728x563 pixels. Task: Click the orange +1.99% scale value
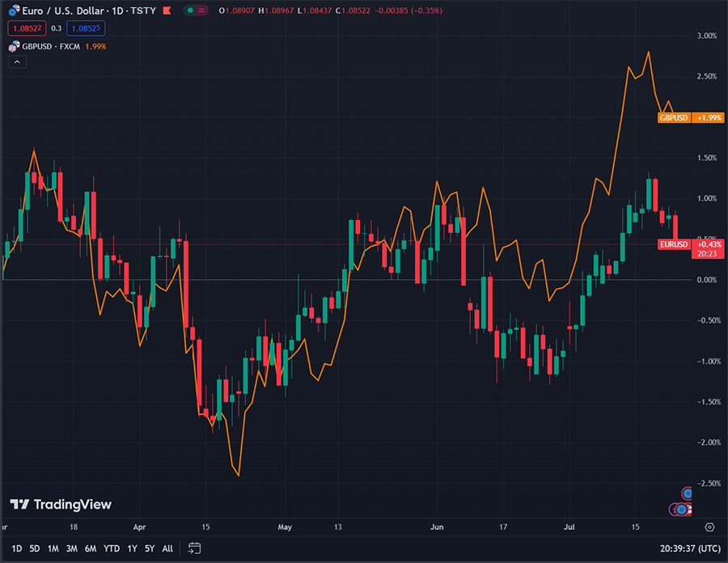click(x=709, y=118)
